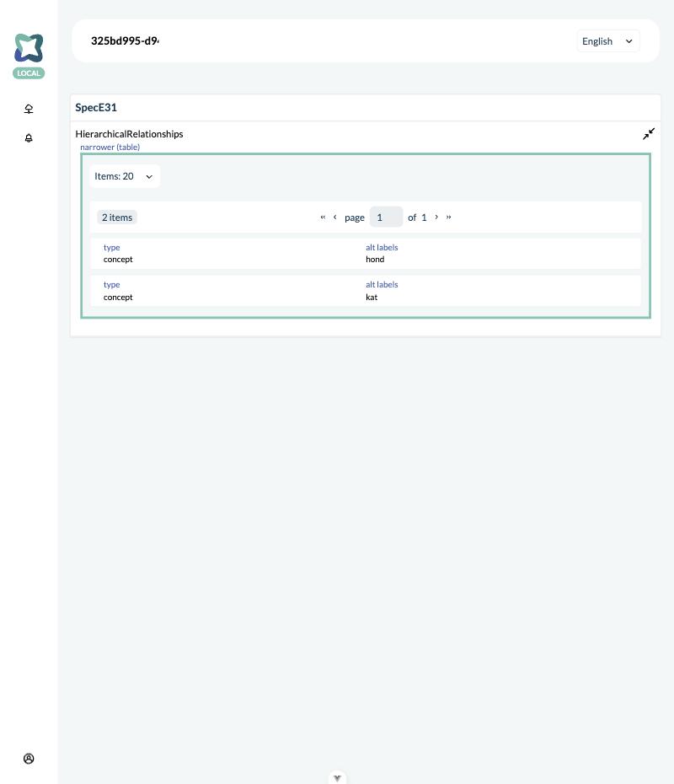The width and height of the screenshot is (674, 784).
Task: Click the HierarchicalRelationships section title
Action: point(129,134)
